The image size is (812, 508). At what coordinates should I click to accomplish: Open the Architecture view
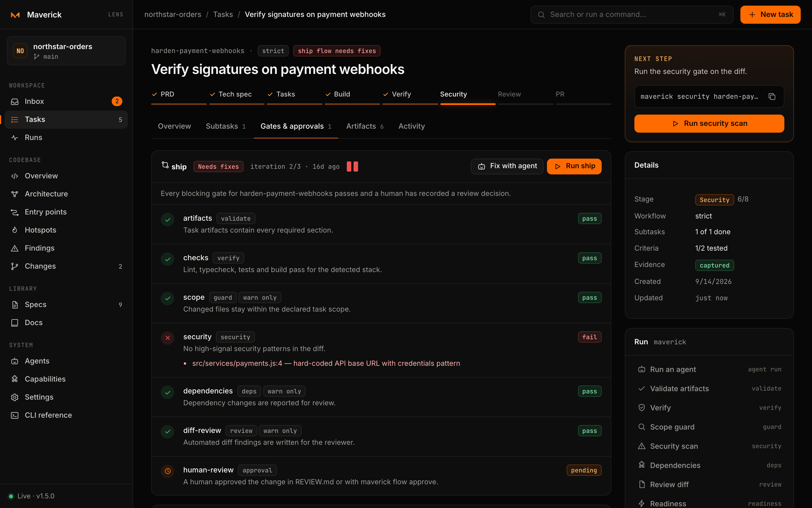[x=66, y=194]
